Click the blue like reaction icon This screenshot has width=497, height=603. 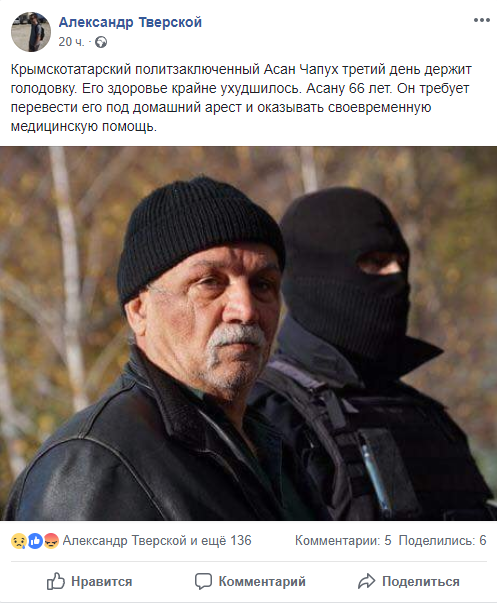[35, 541]
